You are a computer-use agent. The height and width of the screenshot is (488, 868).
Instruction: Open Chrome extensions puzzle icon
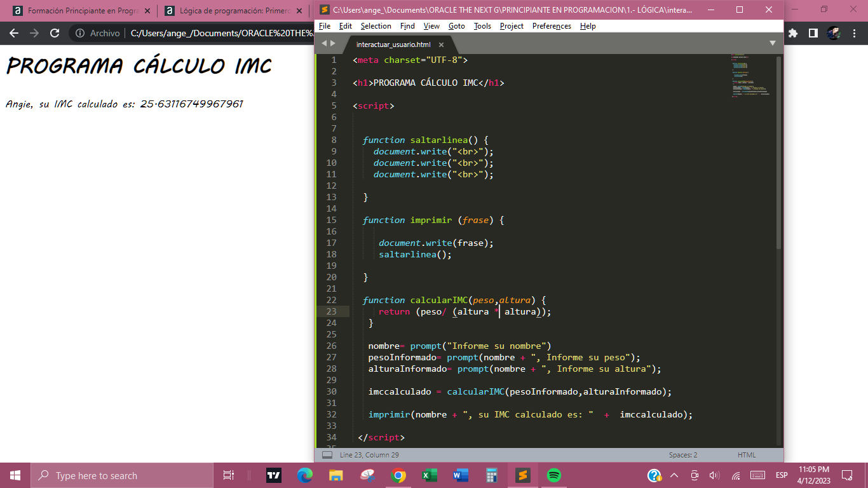pyautogui.click(x=793, y=33)
